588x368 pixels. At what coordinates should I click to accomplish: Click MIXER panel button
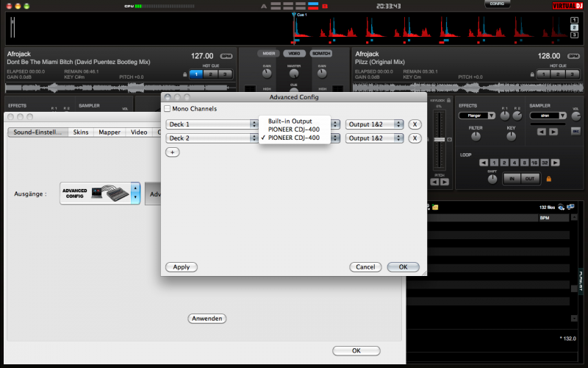(x=268, y=54)
